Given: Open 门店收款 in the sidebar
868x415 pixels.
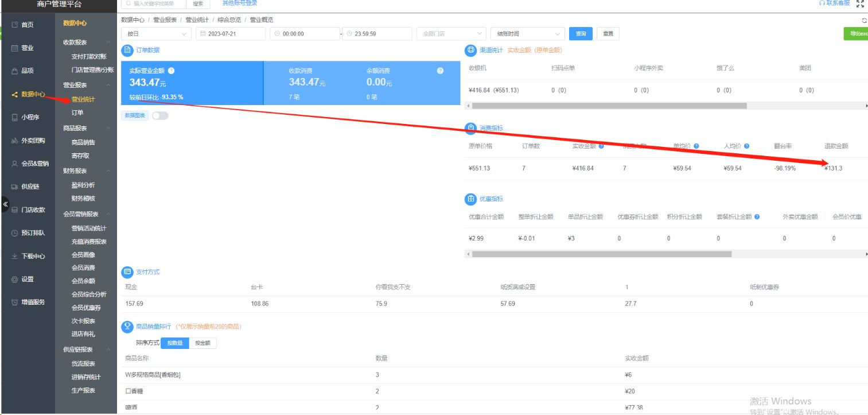Looking at the screenshot, I should pyautogui.click(x=28, y=210).
